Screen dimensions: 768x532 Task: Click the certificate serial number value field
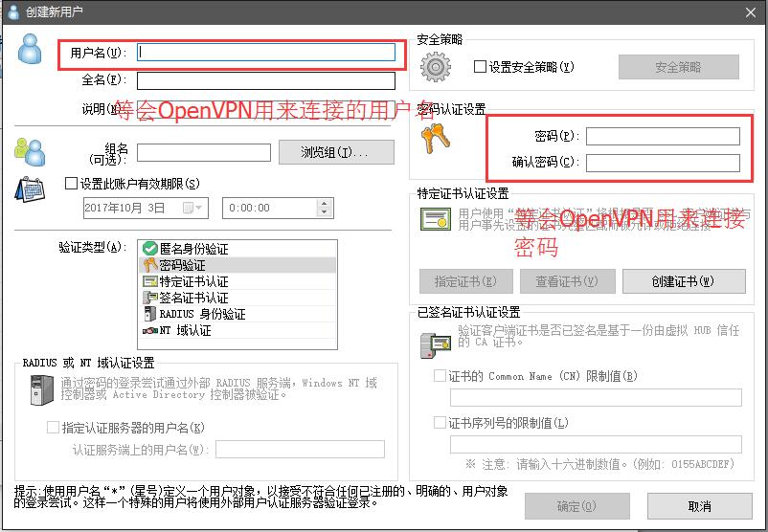[x=596, y=444]
